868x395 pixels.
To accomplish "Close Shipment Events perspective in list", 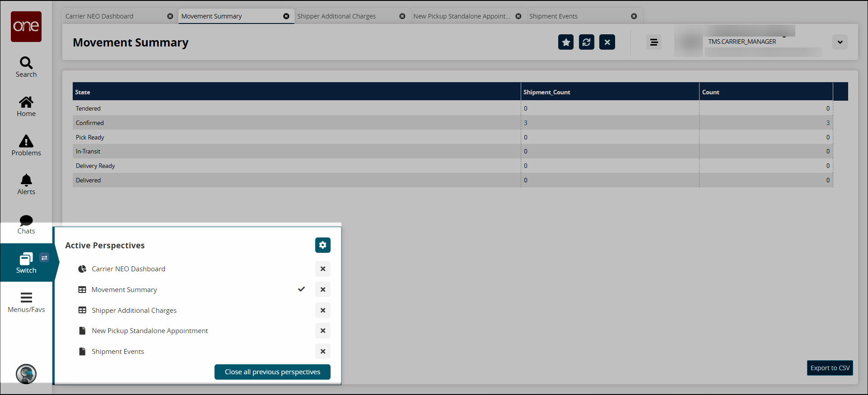I will pyautogui.click(x=323, y=351).
